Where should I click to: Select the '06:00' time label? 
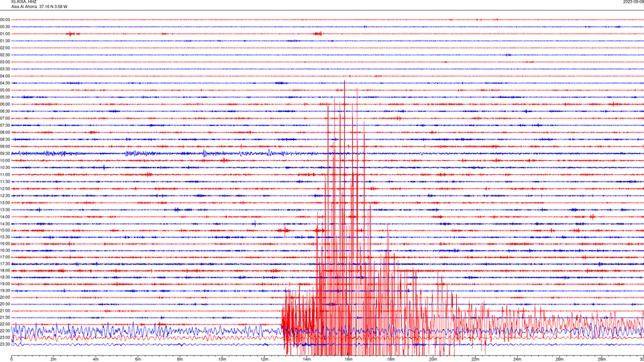click(x=5, y=105)
